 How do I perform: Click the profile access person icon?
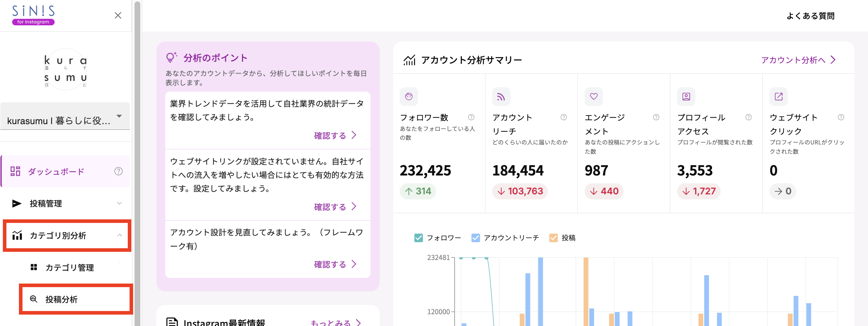686,97
